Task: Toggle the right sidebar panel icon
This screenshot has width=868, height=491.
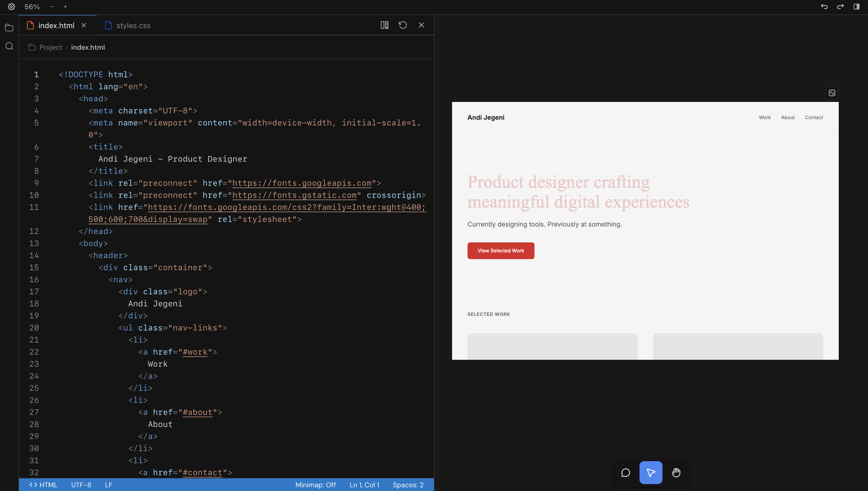Action: tap(856, 7)
